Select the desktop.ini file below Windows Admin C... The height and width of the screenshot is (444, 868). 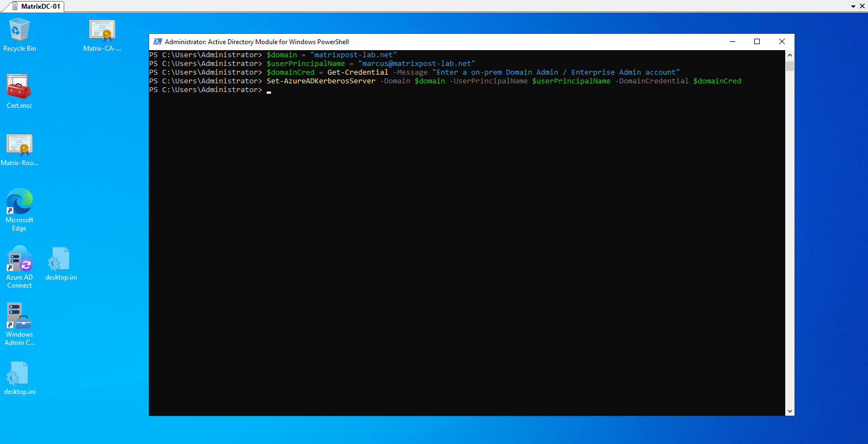20,378
